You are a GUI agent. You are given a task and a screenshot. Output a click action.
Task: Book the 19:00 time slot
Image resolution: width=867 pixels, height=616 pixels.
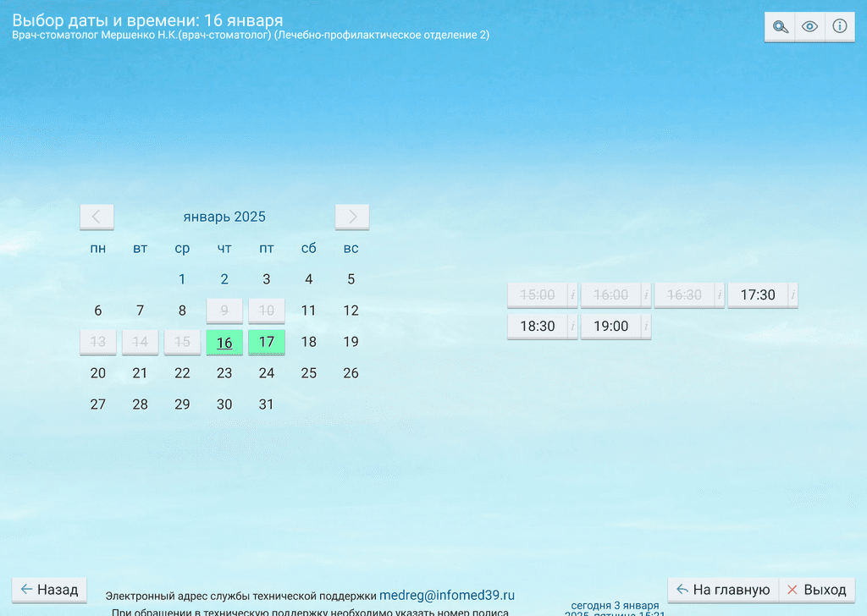click(610, 327)
